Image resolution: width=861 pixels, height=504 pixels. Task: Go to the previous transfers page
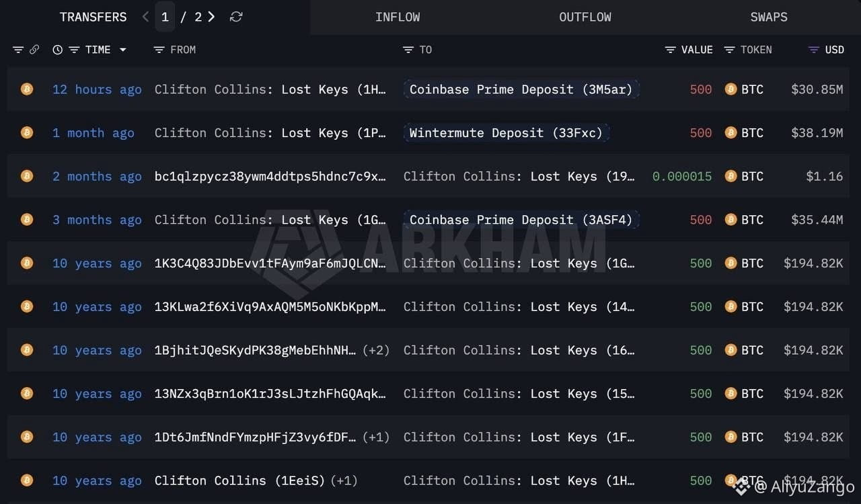145,17
